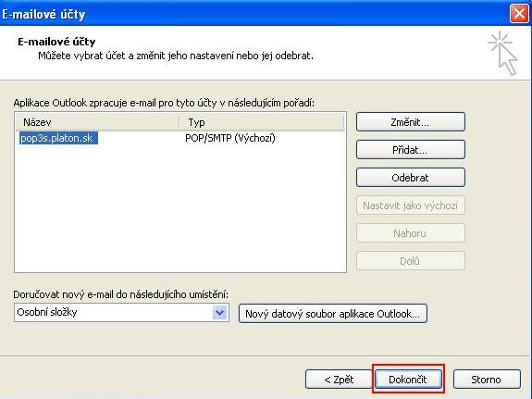Click the Osobní složky combo box field
This screenshot has width=532, height=399.
[x=121, y=312]
